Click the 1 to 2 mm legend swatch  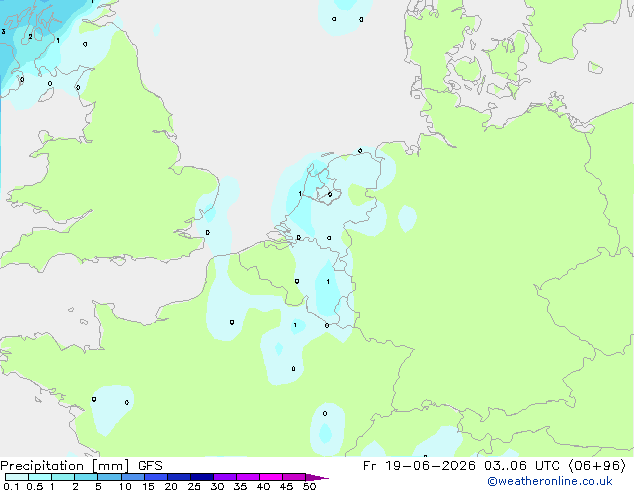[63, 477]
